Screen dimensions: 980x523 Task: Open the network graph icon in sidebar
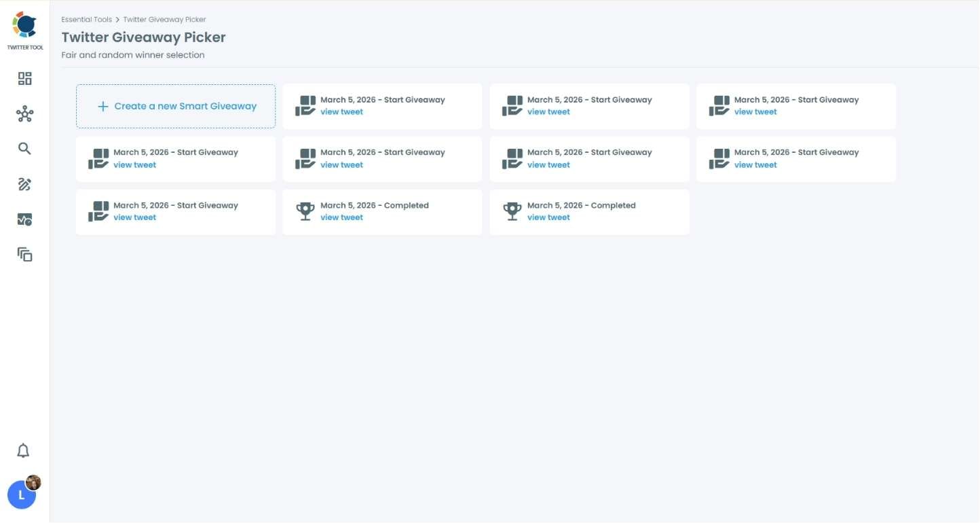coord(24,114)
